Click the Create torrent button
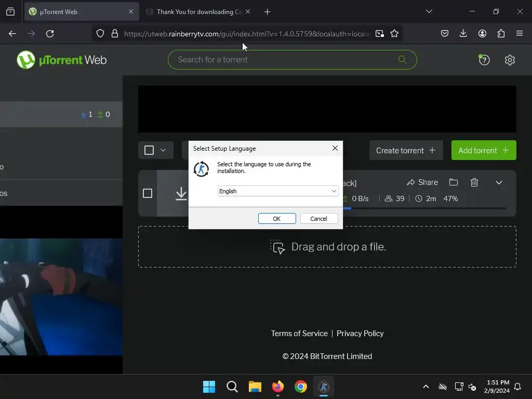 pos(406,150)
